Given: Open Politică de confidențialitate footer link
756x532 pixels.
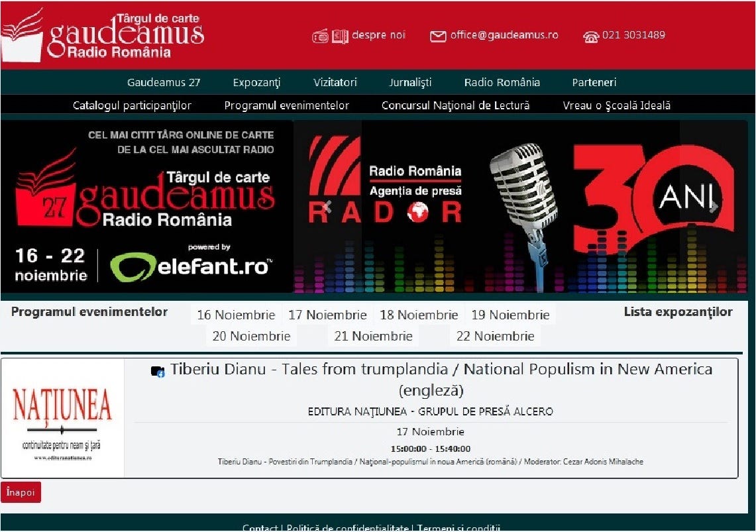Looking at the screenshot, I should point(348,528).
